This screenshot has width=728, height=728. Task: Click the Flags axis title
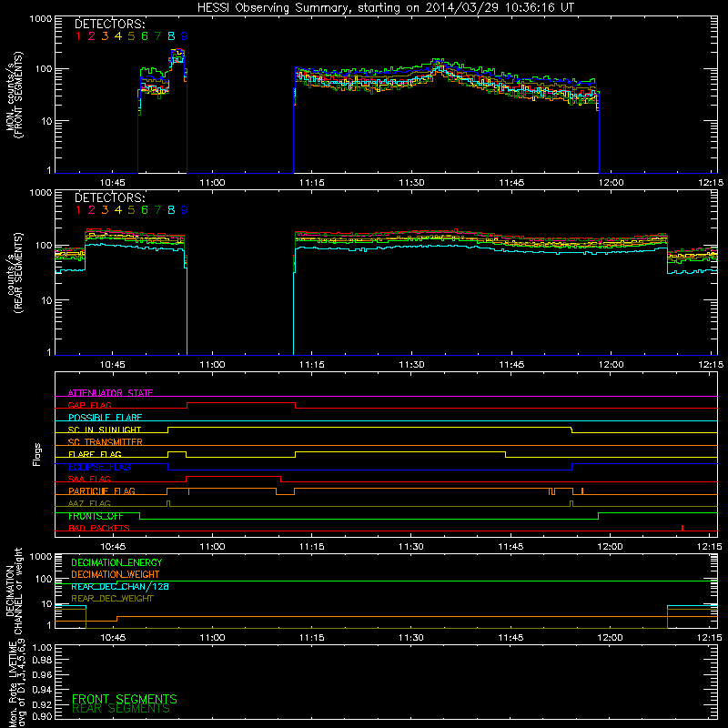coord(37,454)
